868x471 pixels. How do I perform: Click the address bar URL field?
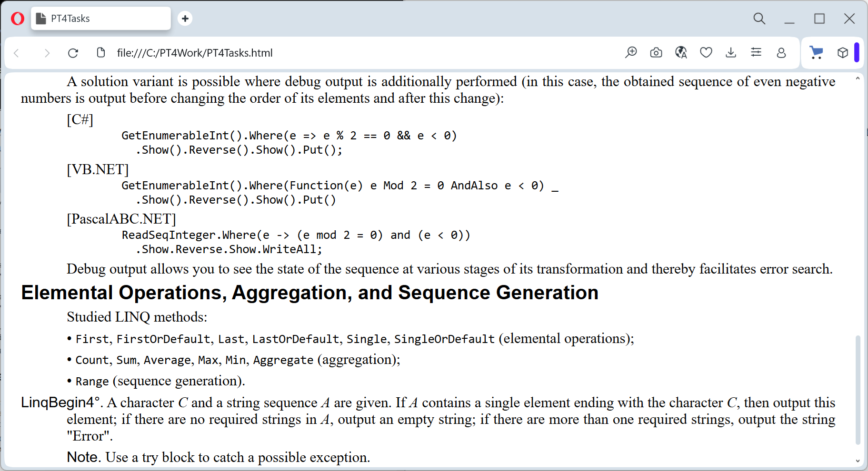[333, 53]
